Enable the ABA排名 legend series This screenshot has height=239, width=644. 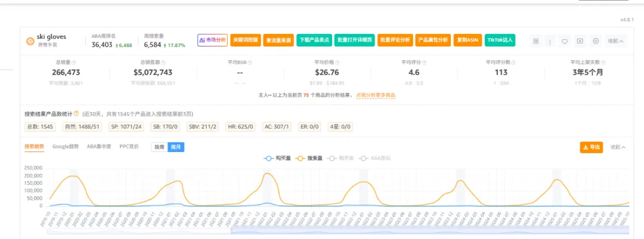coord(374,158)
